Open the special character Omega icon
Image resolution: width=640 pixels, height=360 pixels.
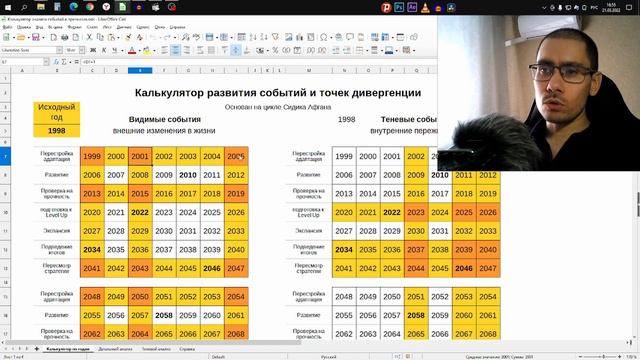point(323,38)
